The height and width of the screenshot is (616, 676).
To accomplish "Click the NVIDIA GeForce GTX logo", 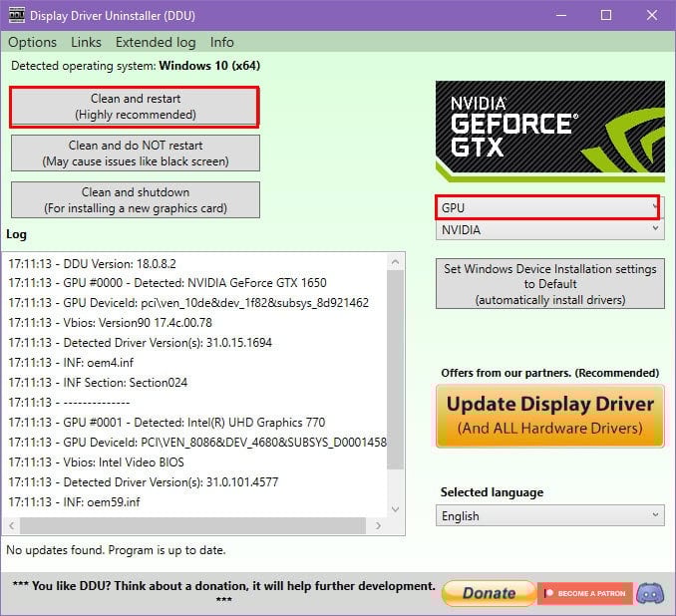I will pos(550,131).
